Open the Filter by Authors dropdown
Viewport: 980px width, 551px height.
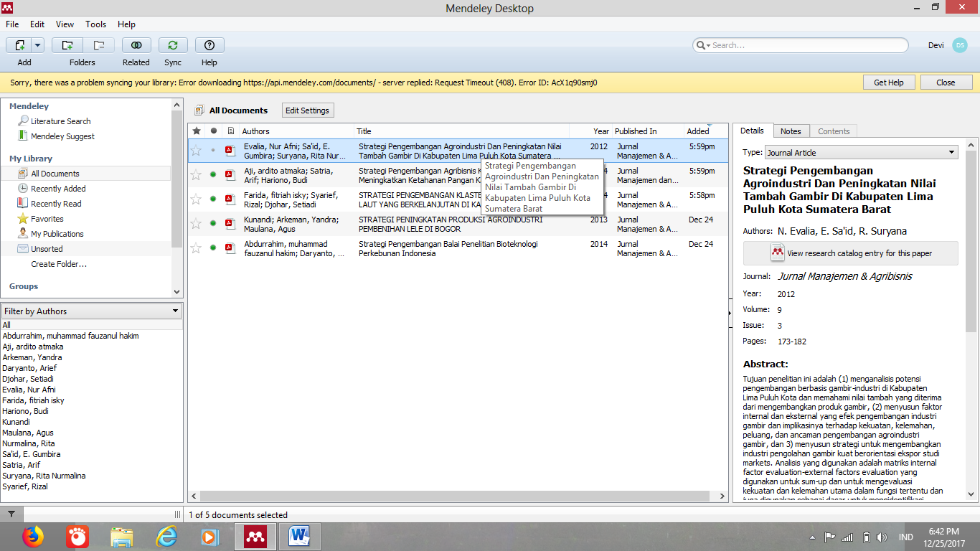coord(92,311)
